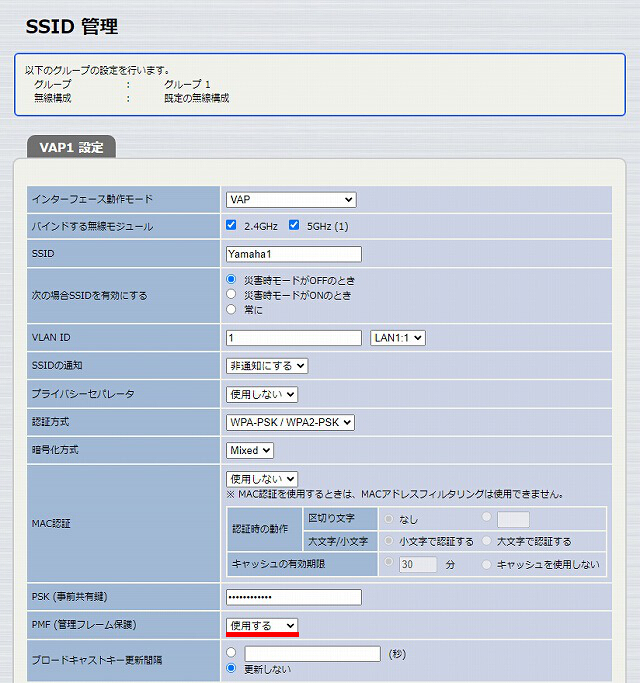Click the VAP1 設定 tab

[71, 147]
